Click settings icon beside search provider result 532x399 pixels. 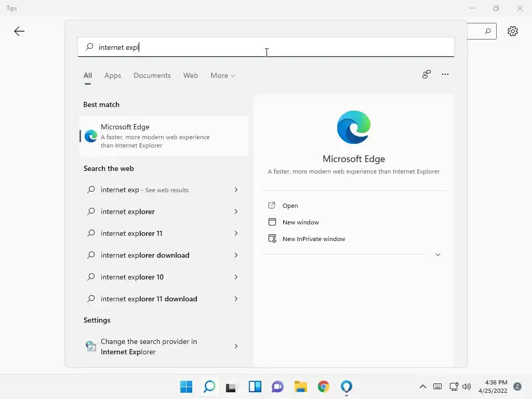point(90,346)
